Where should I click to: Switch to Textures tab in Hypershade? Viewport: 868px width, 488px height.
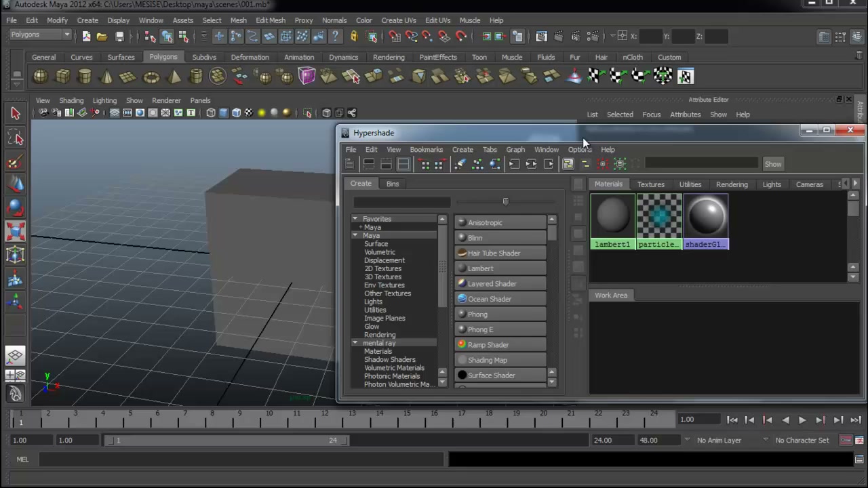coord(650,184)
